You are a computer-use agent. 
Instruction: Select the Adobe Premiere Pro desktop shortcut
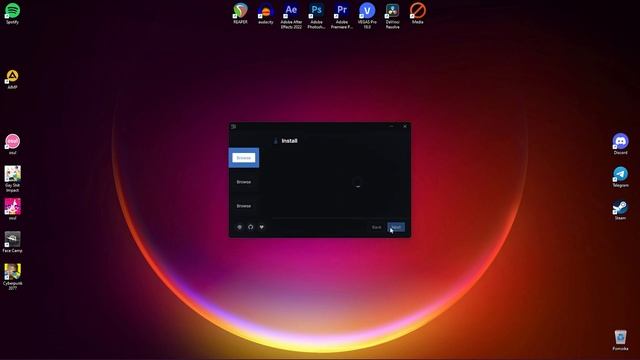pos(342,16)
